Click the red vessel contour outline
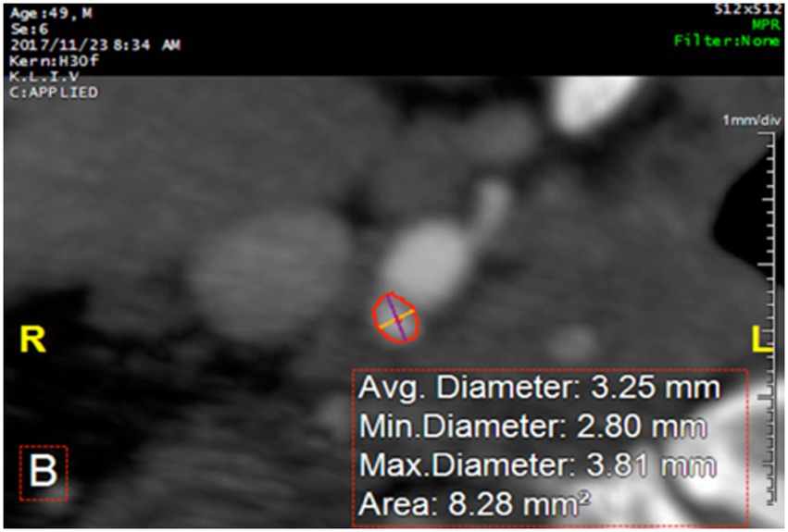The width and height of the screenshot is (788, 532). click(x=395, y=317)
